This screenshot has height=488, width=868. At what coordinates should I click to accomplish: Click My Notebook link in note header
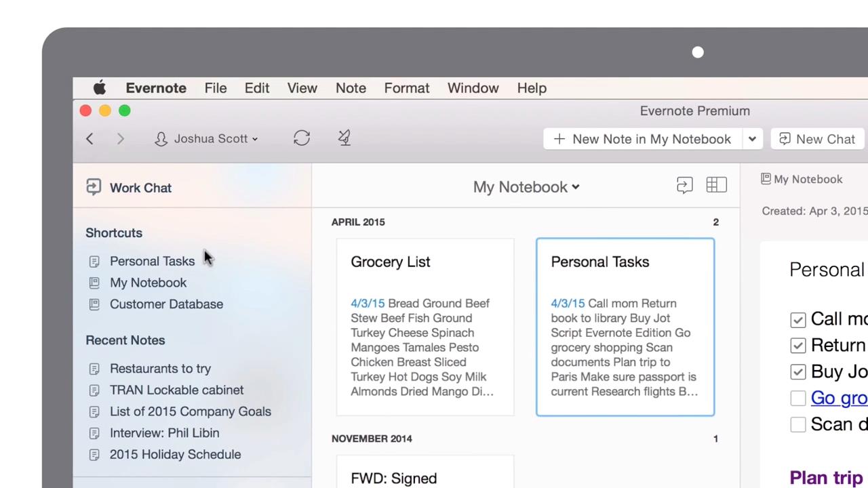(808, 179)
